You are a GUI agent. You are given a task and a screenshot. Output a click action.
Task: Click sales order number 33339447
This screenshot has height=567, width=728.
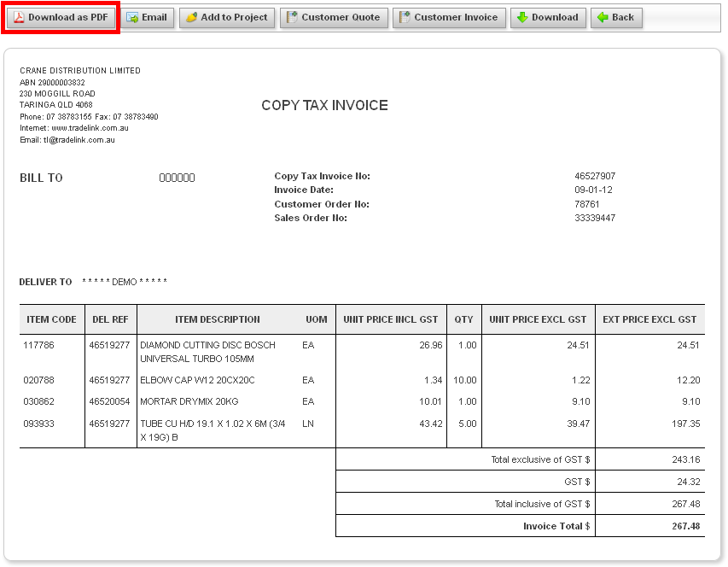tap(595, 218)
